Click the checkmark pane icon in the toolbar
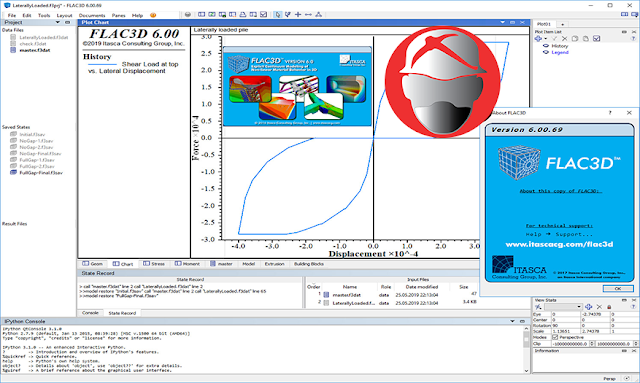Screen dimensions: 640x383 264,14
